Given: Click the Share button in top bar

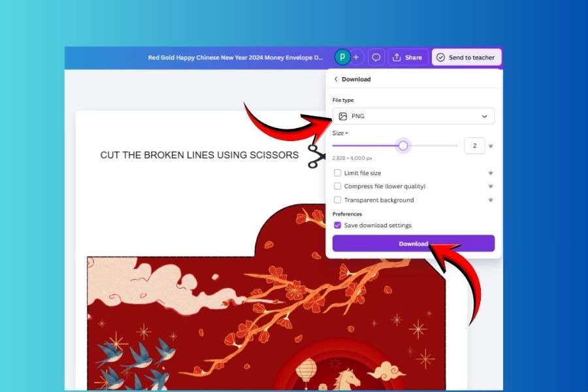Looking at the screenshot, I should [x=408, y=57].
